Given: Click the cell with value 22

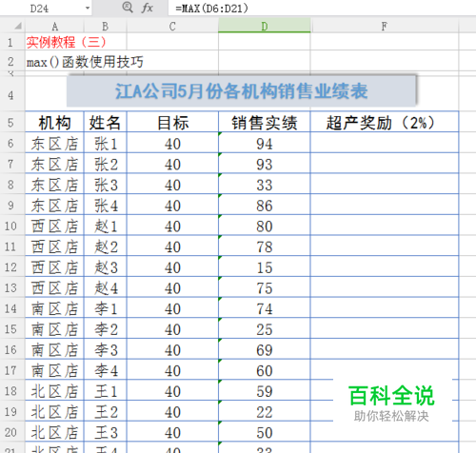Looking at the screenshot, I should pyautogui.click(x=265, y=411).
